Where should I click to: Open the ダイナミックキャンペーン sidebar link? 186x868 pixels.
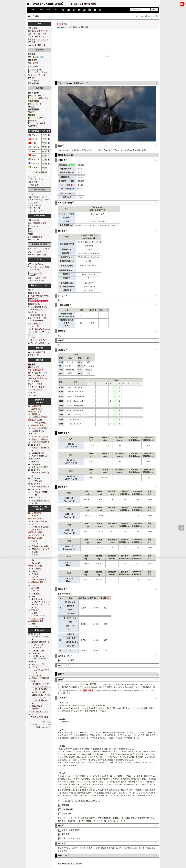point(39,200)
